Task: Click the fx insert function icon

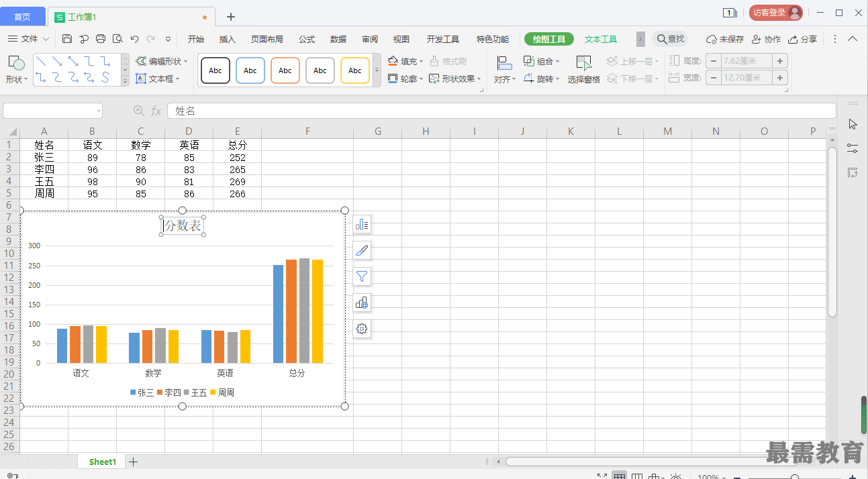Action: (x=156, y=111)
